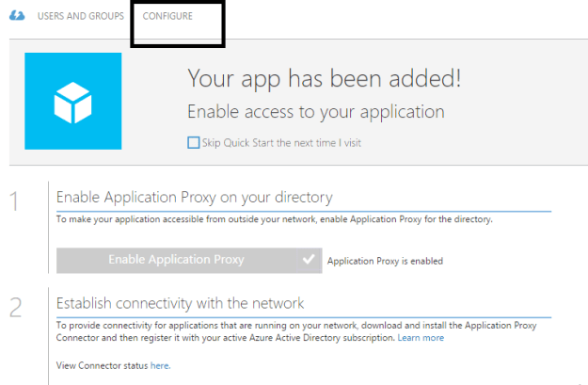Open the Configure tab
588x385 pixels.
point(167,16)
